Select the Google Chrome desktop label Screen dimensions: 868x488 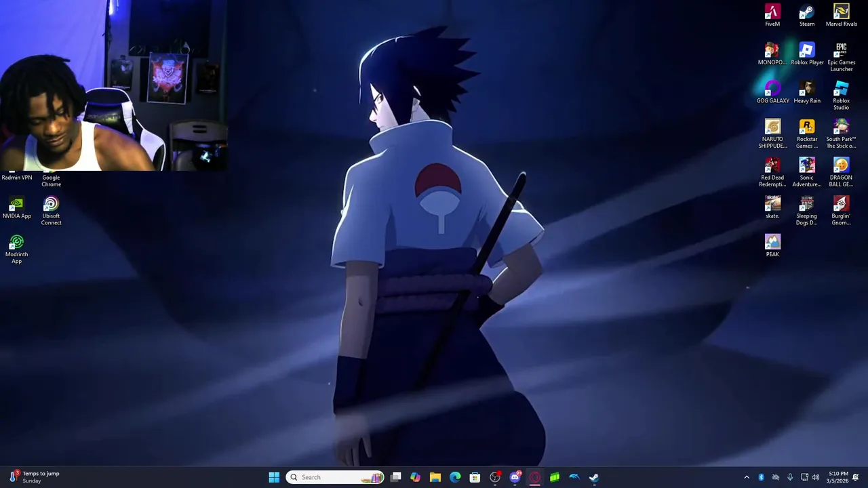(51, 181)
